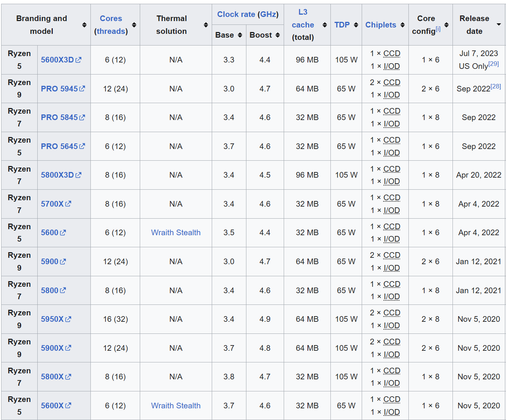This screenshot has width=506, height=420.
Task: Open the 5950X model link
Action: 56,319
